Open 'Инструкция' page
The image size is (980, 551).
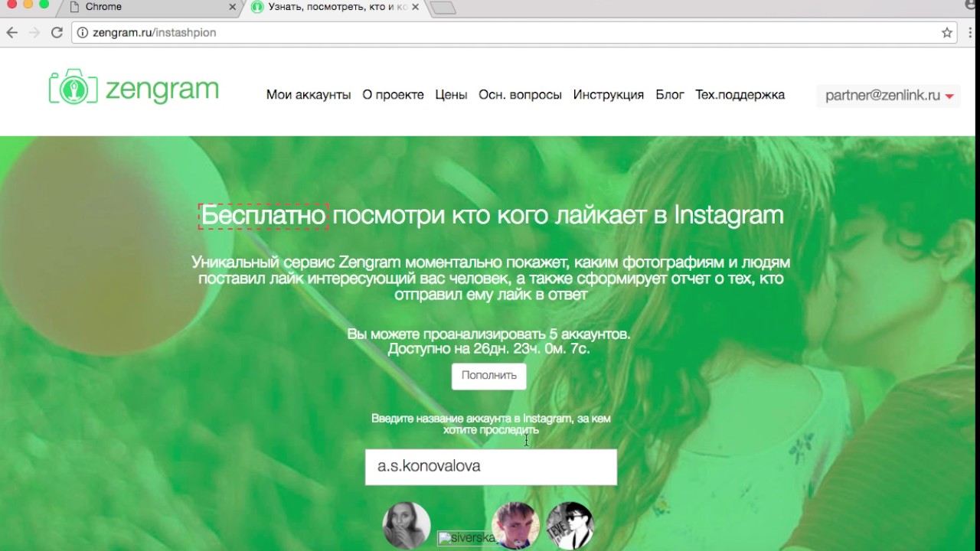[x=609, y=95]
